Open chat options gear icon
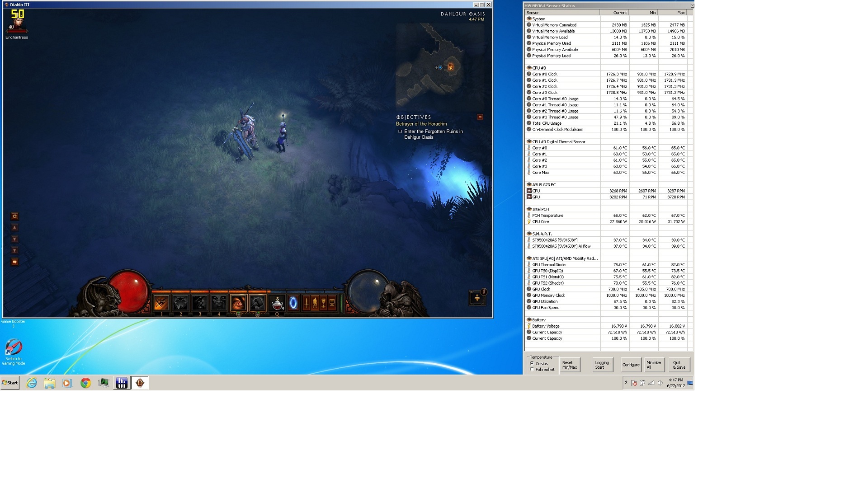The height and width of the screenshot is (488, 868). point(14,216)
